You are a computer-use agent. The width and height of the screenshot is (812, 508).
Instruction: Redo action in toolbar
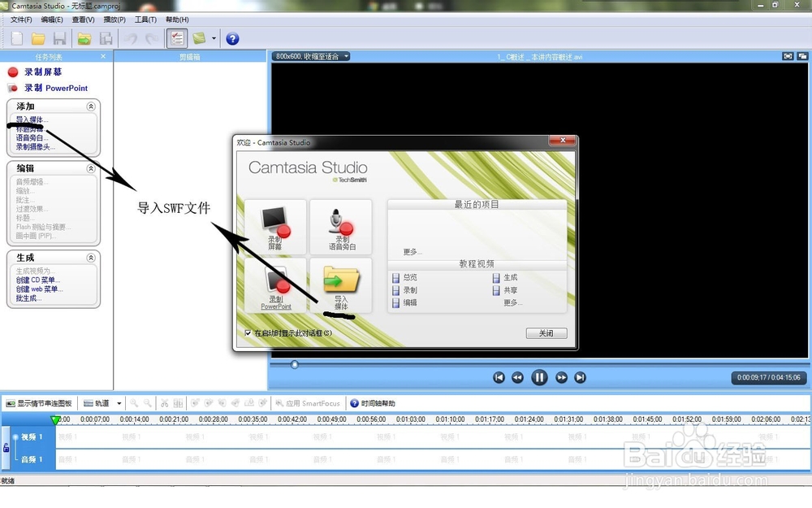click(x=152, y=38)
